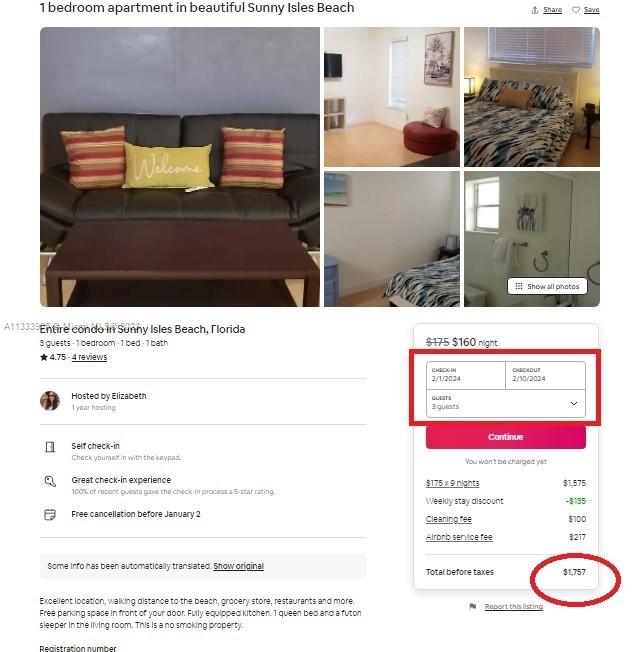The height and width of the screenshot is (652, 642).
Task: Open the bedroom photo with striped bedding
Action: point(532,97)
